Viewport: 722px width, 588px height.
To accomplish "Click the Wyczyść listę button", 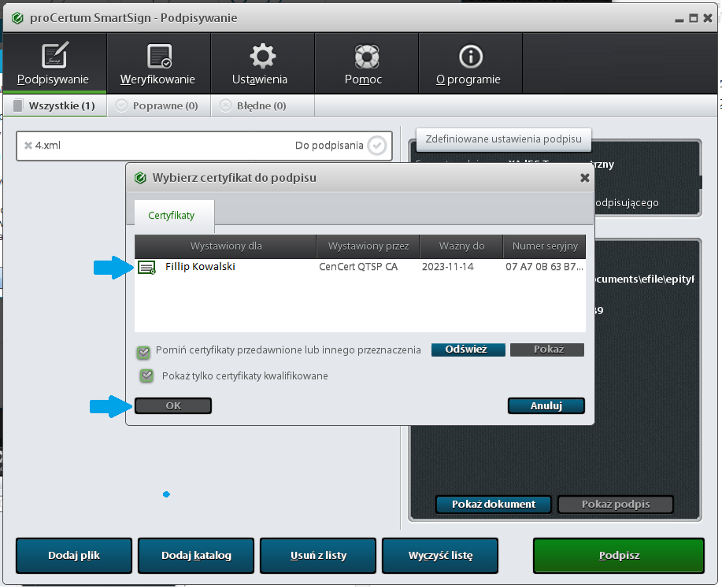I will [440, 555].
